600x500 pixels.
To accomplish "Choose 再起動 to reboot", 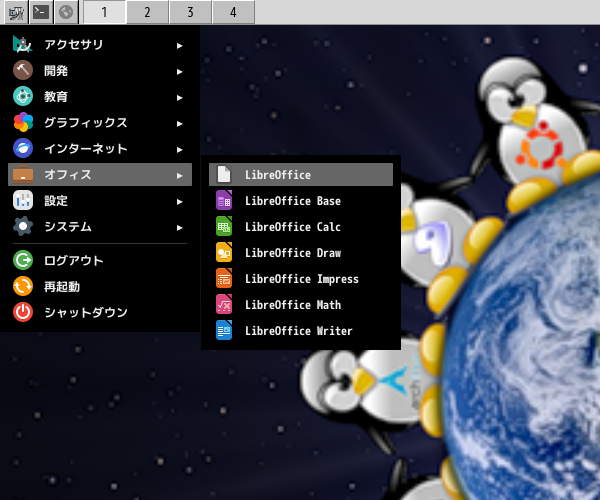I will coord(100,286).
